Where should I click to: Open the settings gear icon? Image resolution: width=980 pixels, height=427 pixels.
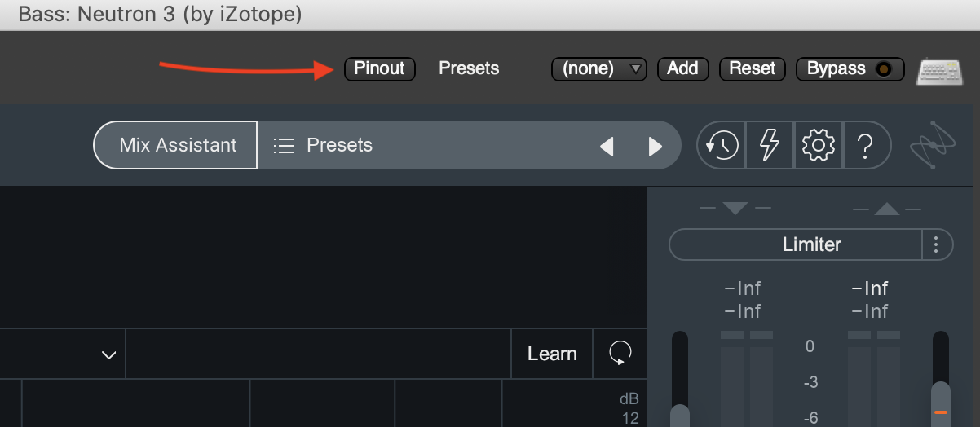click(x=818, y=146)
